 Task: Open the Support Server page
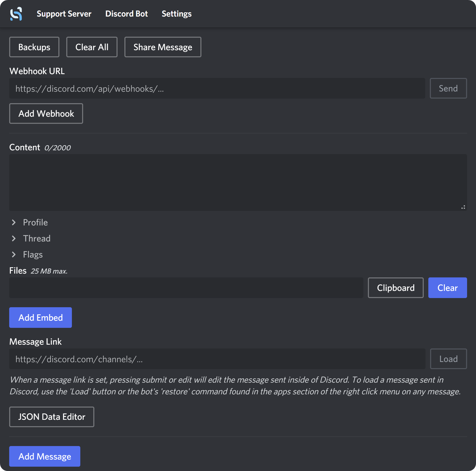(x=64, y=14)
